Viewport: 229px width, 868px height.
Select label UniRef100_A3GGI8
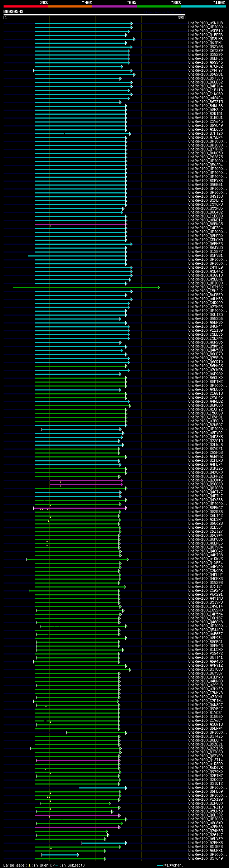click(205, 275)
